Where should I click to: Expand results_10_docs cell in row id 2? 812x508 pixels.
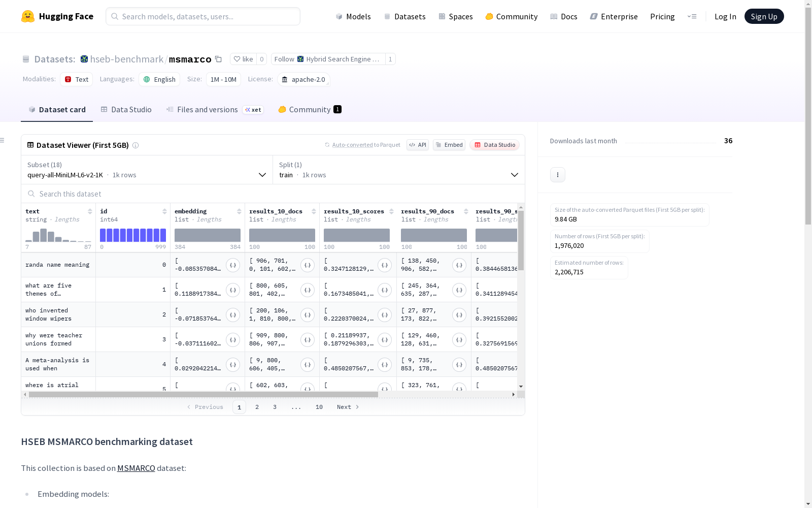308,315
